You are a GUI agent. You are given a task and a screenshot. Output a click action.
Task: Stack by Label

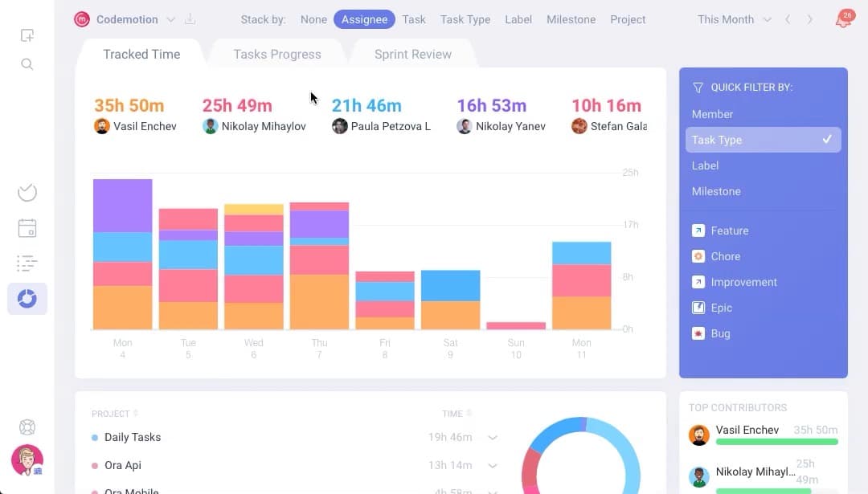click(x=518, y=19)
